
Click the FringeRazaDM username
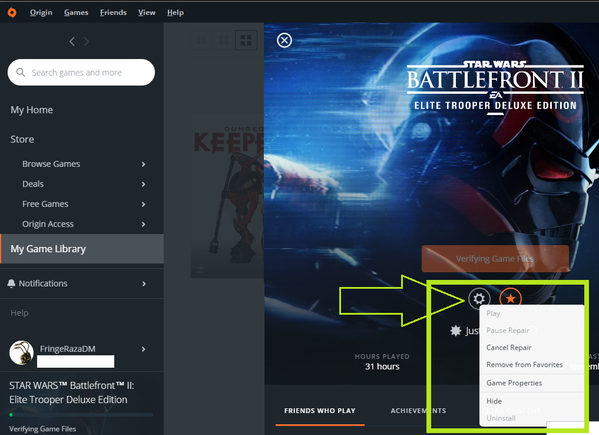click(x=68, y=349)
